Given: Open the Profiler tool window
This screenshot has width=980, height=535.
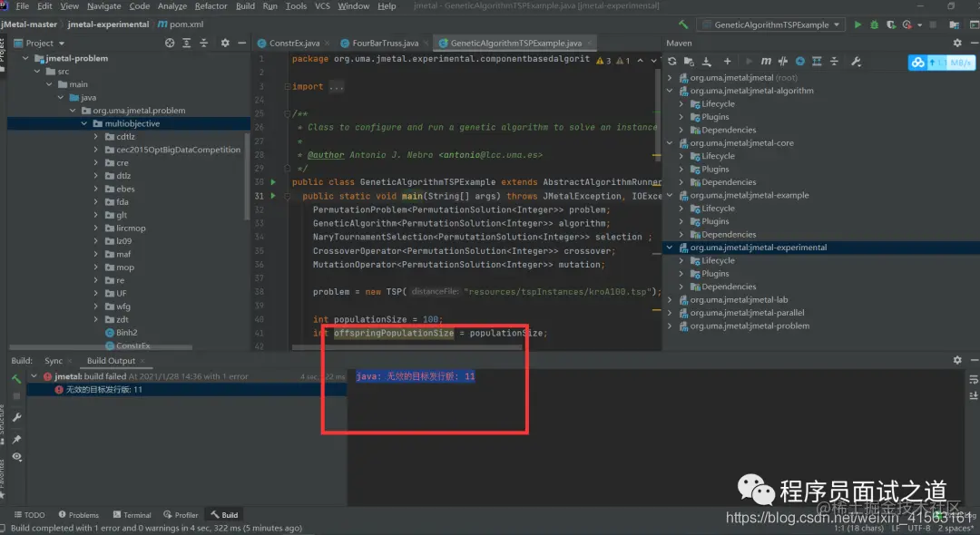Looking at the screenshot, I should [181, 515].
